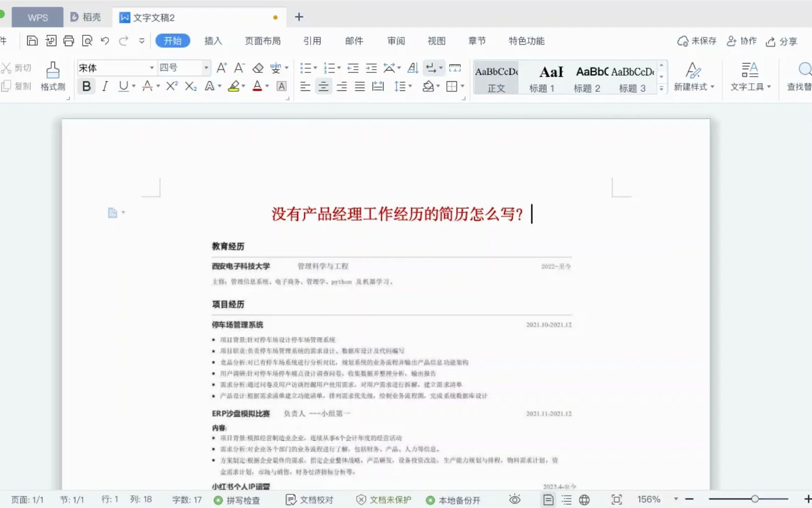Screen dimensions: 812x508
Task: Toggle page layout view
Action: (x=548, y=500)
